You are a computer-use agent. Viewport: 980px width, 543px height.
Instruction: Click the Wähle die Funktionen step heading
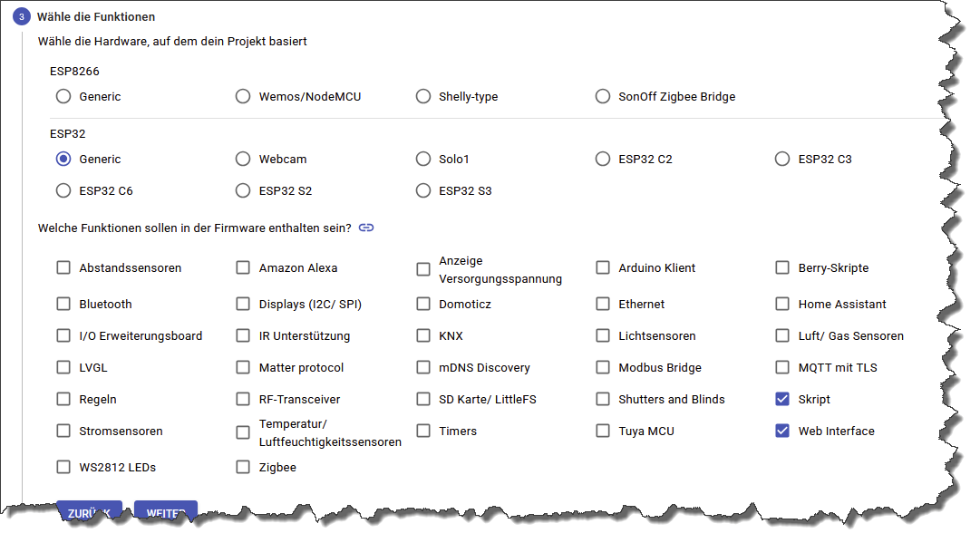pos(96,16)
